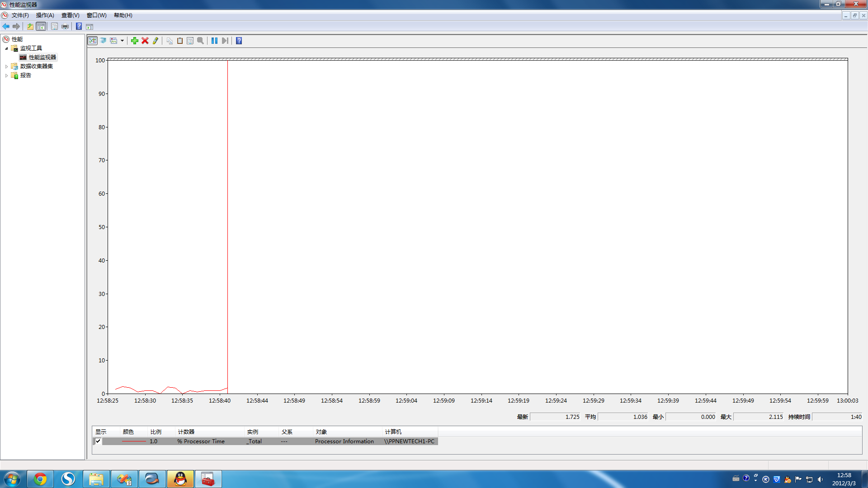Open the 操作(A) menu
The height and width of the screenshot is (488, 868).
(x=45, y=15)
